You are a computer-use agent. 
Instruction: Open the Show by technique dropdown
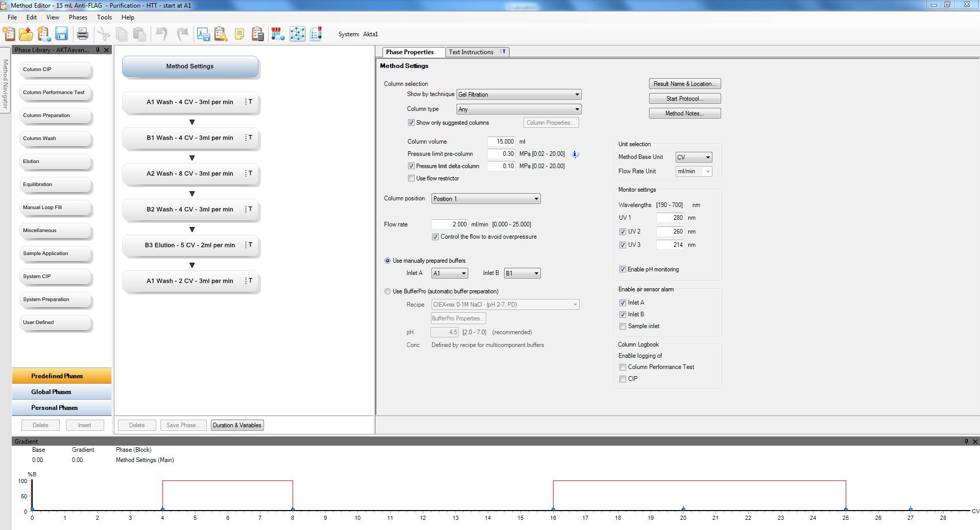pos(518,95)
